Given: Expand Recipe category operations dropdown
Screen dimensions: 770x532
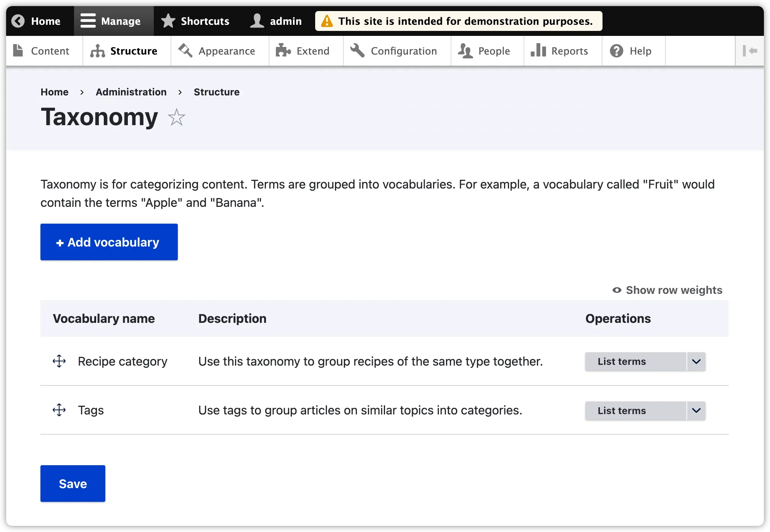Looking at the screenshot, I should 696,361.
